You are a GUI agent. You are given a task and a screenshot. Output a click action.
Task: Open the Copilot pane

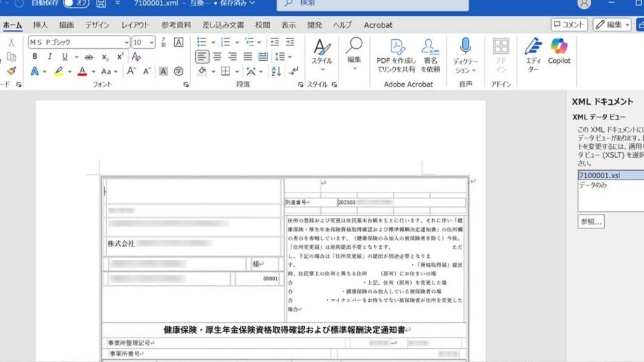(559, 52)
